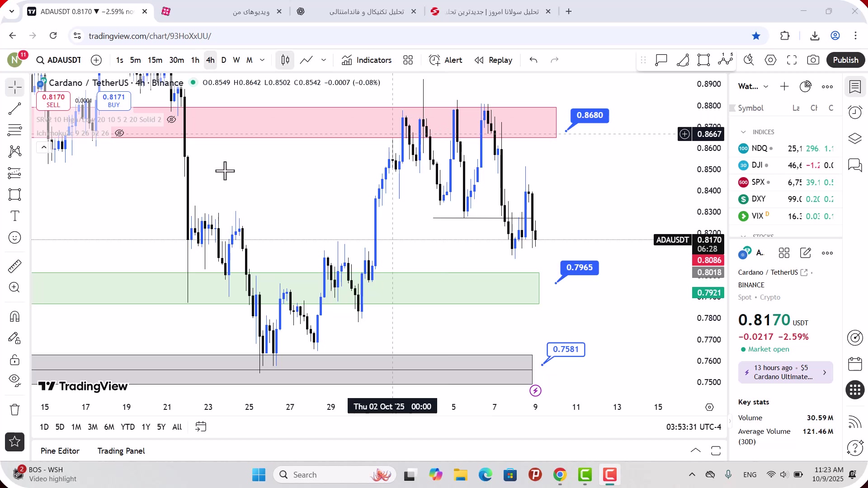Toggle Magnet mode for drawings
The image size is (868, 488).
coord(15,316)
